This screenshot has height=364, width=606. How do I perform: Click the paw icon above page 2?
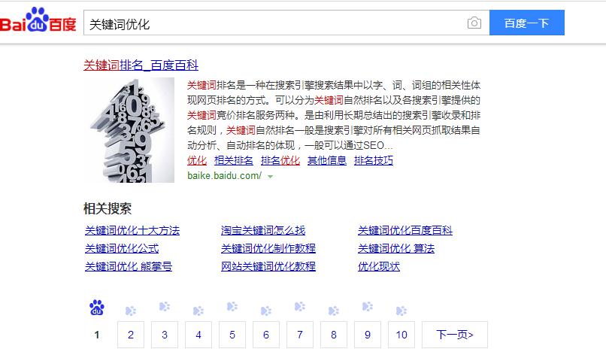point(131,311)
